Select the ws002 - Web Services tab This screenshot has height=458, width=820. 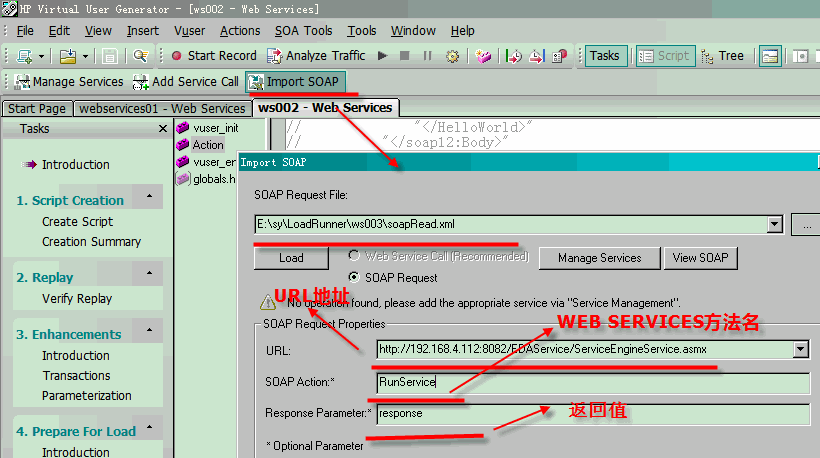click(x=325, y=108)
